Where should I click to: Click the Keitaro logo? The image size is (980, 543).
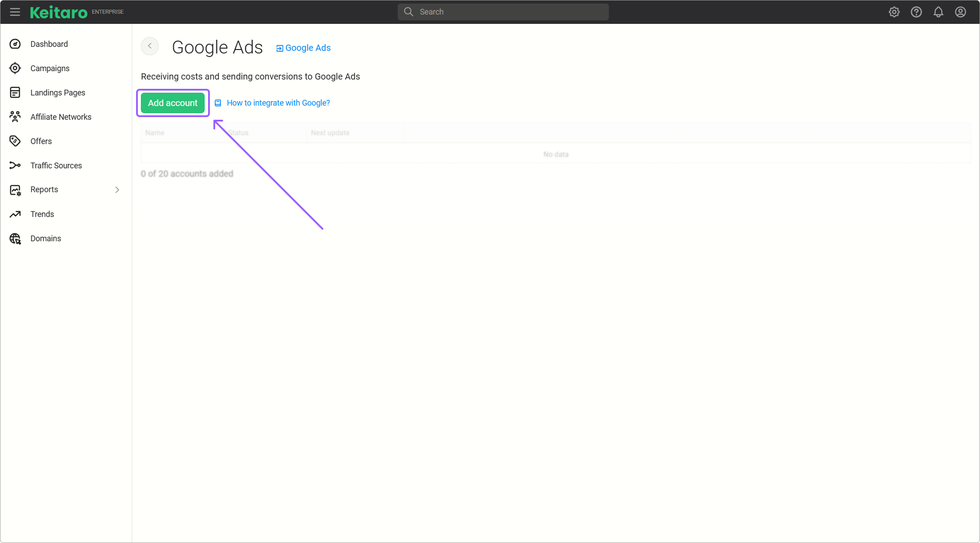58,12
